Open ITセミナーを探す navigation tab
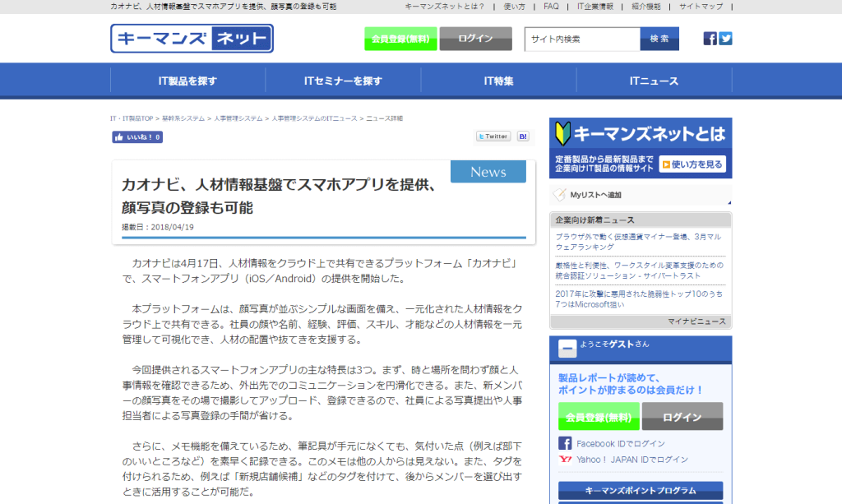Screen dimensions: 842x504 pyautogui.click(x=343, y=81)
